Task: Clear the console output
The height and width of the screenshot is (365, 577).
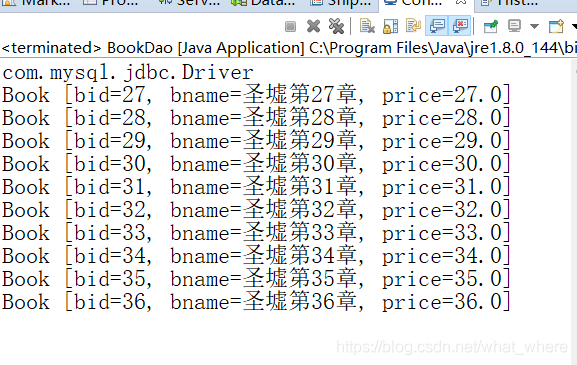Action: (367, 26)
